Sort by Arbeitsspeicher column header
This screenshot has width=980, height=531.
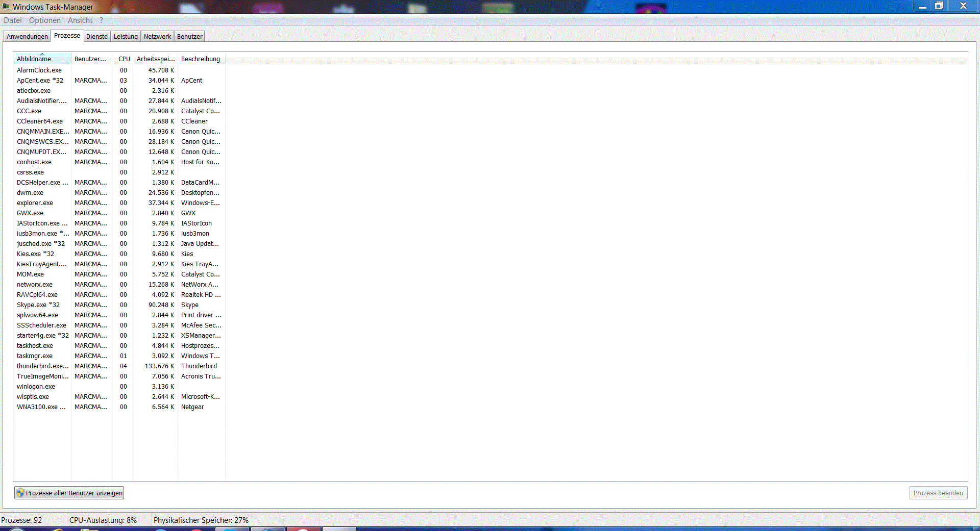point(156,59)
